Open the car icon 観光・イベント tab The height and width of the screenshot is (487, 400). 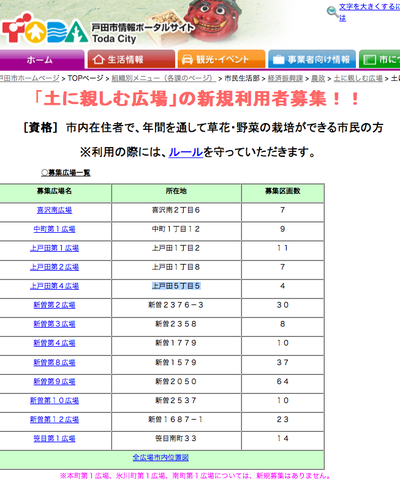pyautogui.click(x=221, y=59)
